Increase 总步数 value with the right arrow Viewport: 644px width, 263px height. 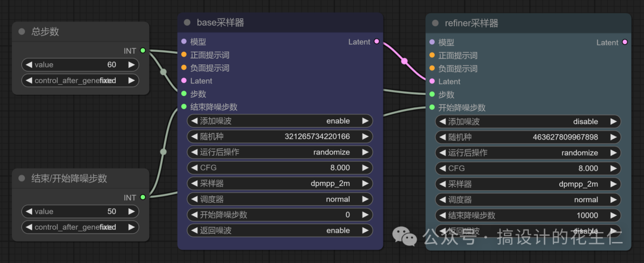click(x=131, y=64)
